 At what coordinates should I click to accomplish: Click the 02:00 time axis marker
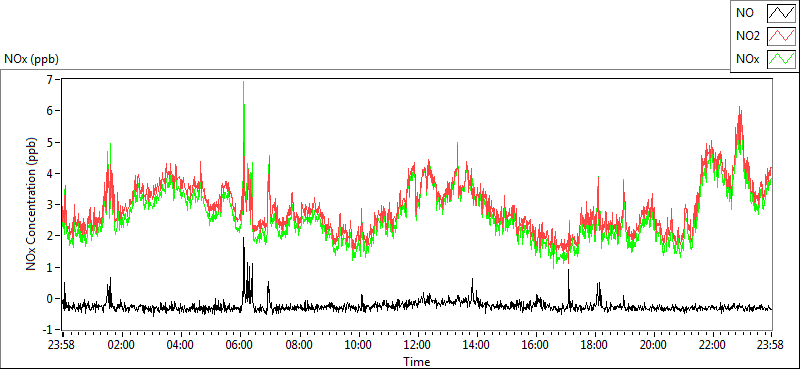coord(122,345)
